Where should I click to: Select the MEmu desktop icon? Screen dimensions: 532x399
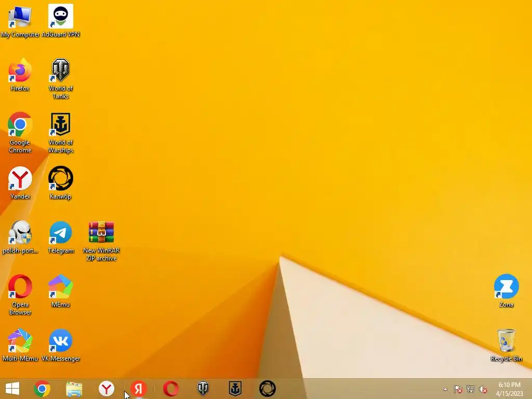click(x=61, y=291)
